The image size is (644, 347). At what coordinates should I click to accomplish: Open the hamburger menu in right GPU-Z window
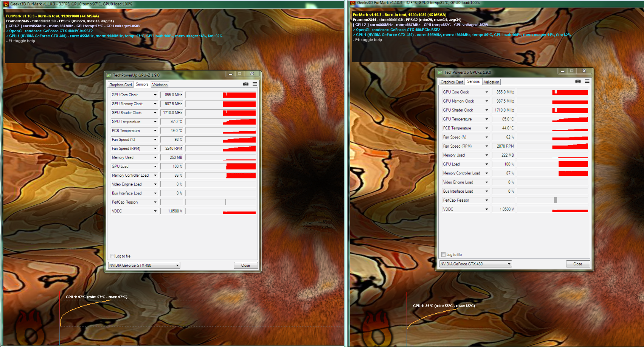tap(587, 81)
